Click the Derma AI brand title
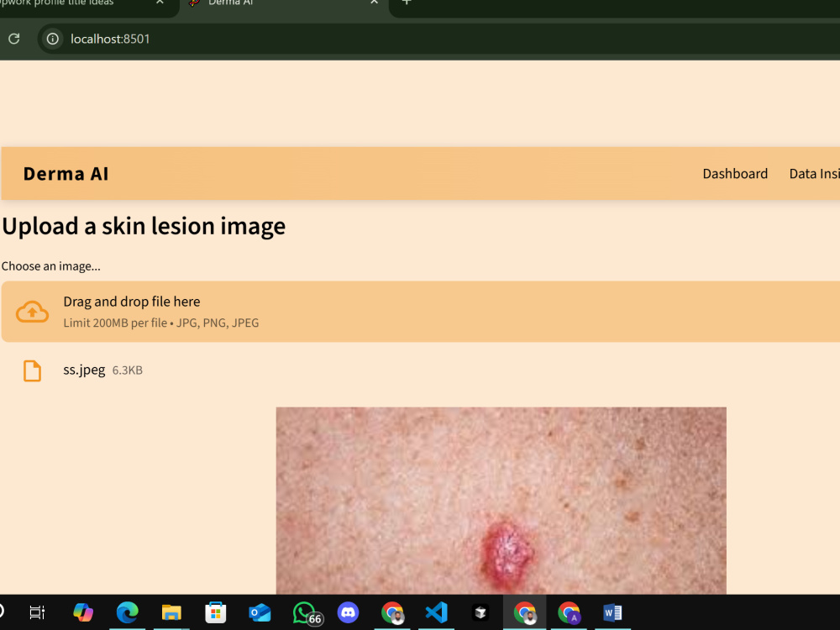The width and height of the screenshot is (840, 630). pyautogui.click(x=66, y=174)
